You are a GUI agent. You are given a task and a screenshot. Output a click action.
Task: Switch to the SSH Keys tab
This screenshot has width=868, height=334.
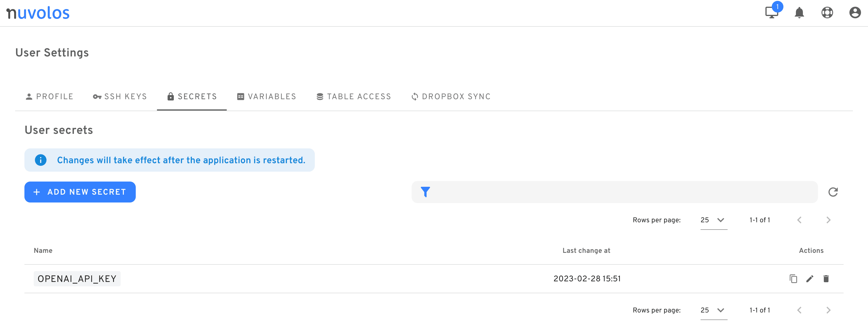pos(120,97)
